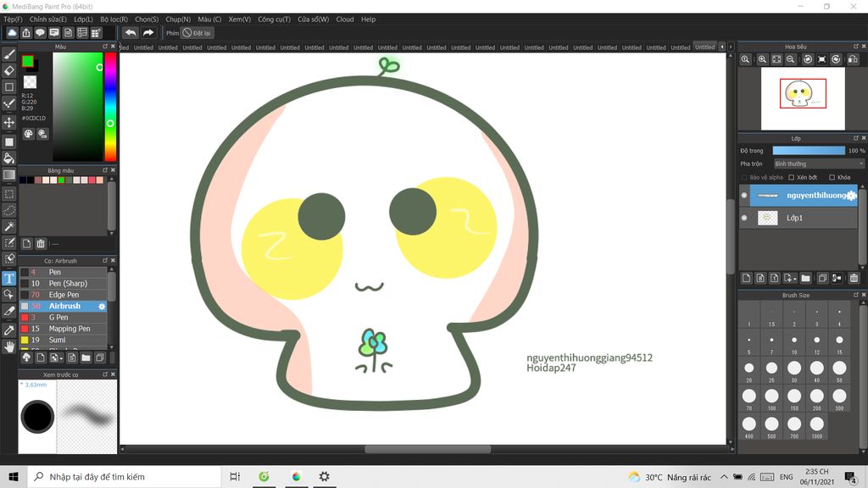Open the add layer dropdown arrow
The width and height of the screenshot is (868, 488).
tap(795, 278)
